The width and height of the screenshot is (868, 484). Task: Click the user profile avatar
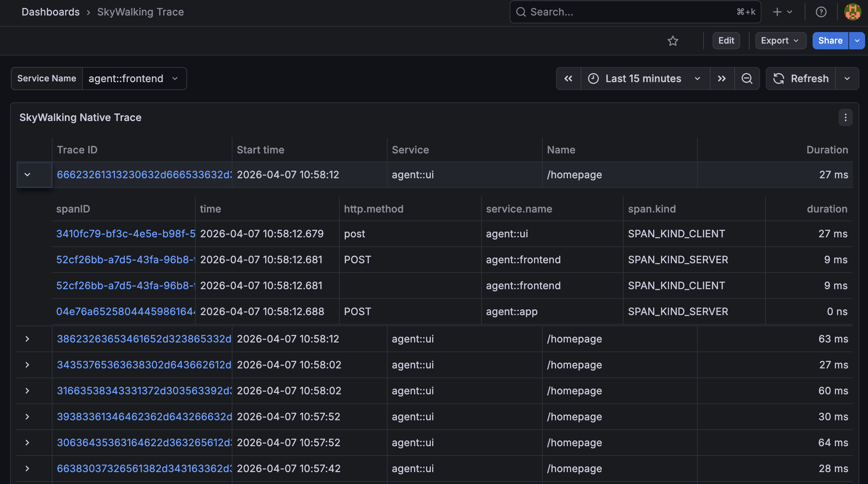[852, 12]
